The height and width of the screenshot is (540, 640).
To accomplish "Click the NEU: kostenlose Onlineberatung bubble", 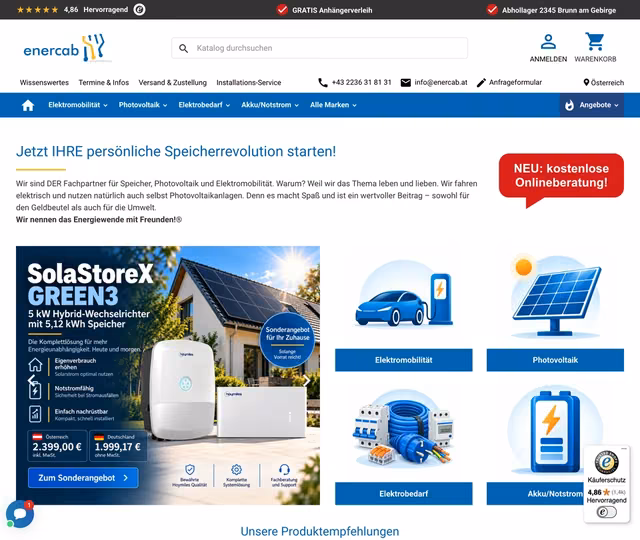I will [x=561, y=176].
